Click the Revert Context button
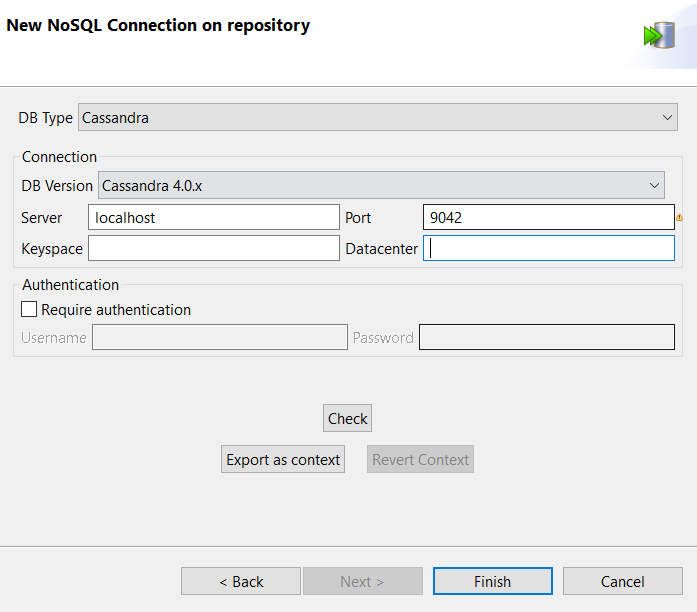The image size is (697, 612). click(x=420, y=460)
